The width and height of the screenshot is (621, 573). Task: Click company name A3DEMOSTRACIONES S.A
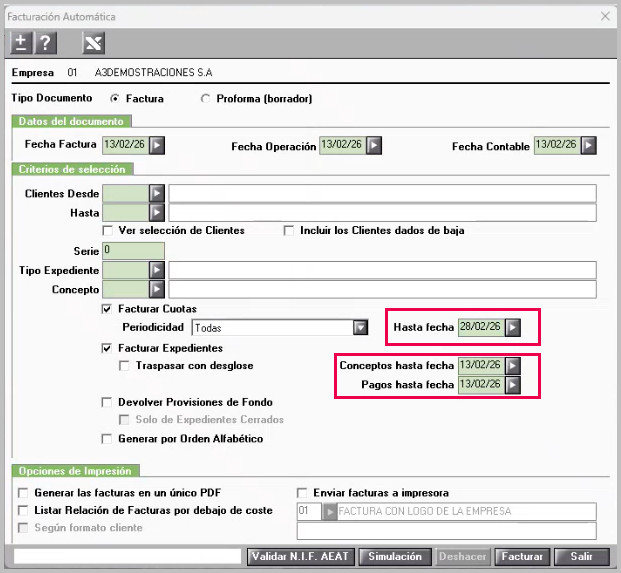[154, 72]
